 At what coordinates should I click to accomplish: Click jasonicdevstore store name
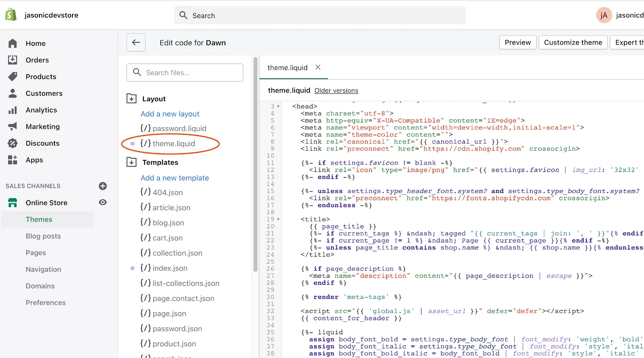(x=51, y=15)
